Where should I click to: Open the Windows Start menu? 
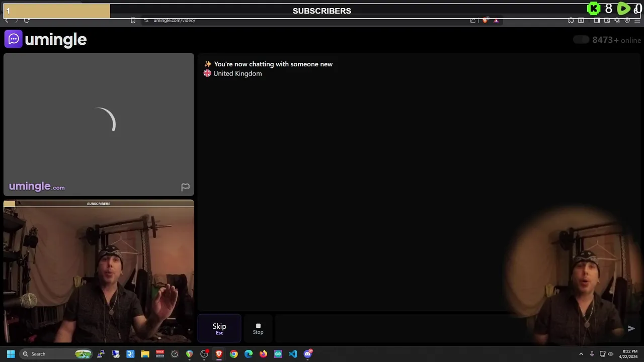coord(11,354)
